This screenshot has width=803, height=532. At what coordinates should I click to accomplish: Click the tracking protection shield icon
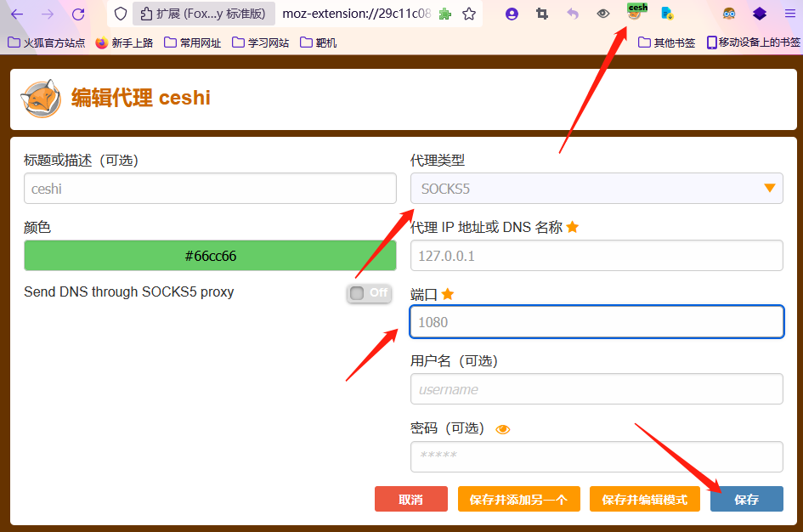pos(121,14)
